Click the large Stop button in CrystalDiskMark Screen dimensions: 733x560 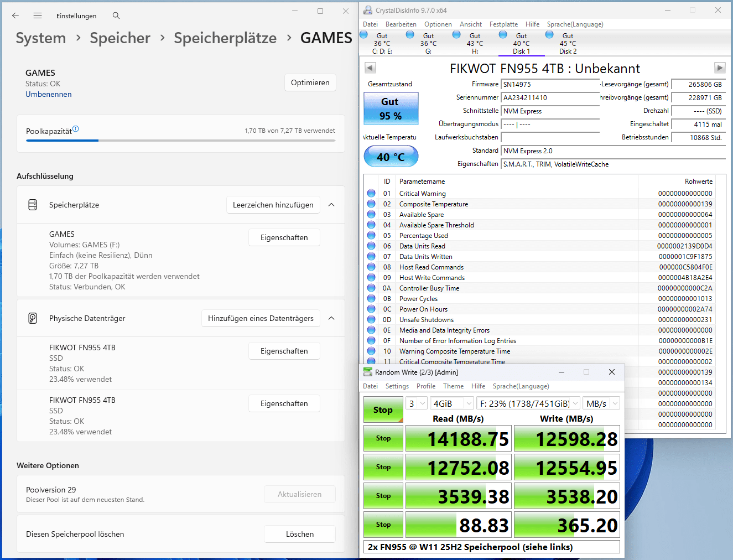pos(383,409)
